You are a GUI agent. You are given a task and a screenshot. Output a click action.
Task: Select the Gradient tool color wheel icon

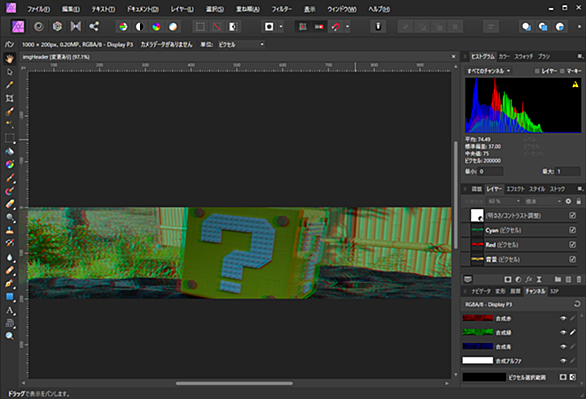10,164
